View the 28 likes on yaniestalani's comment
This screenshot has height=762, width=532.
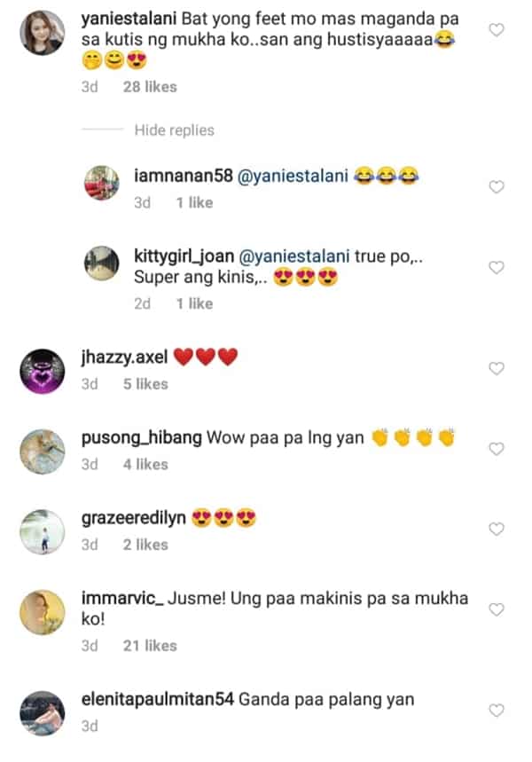point(150,87)
